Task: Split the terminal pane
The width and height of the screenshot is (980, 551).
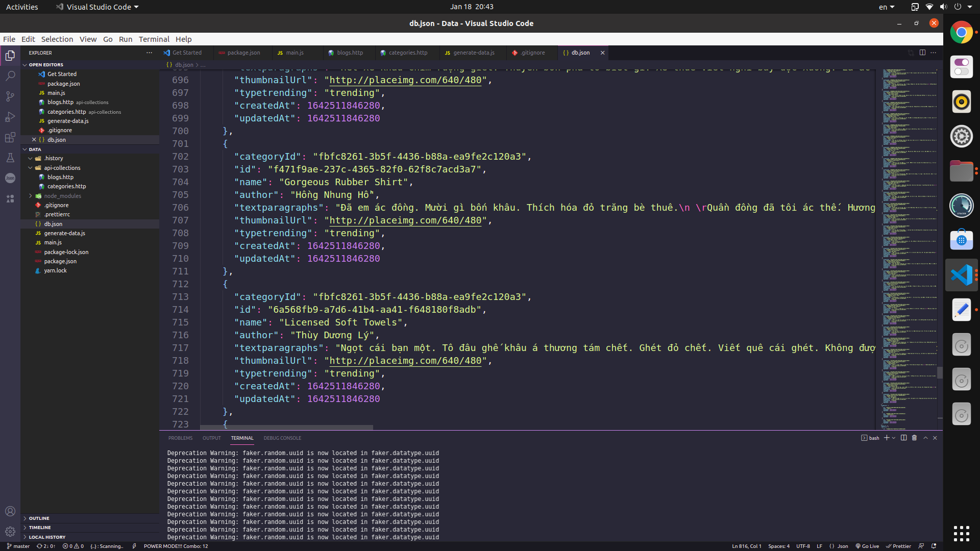Action: (903, 438)
